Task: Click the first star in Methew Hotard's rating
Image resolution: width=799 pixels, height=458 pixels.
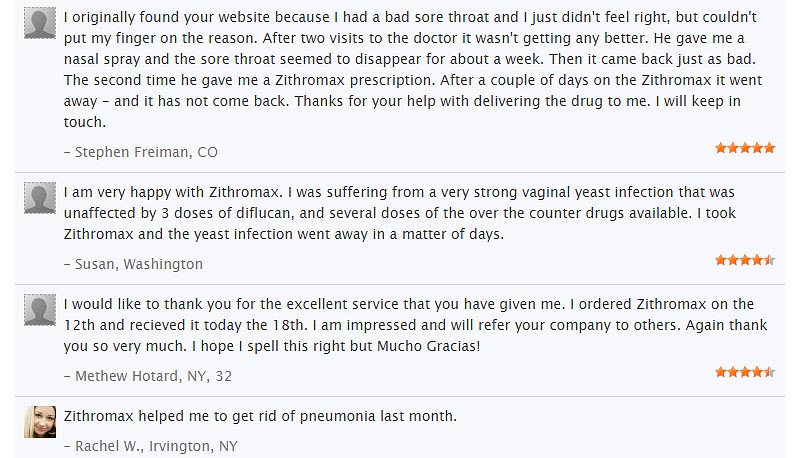Action: tap(721, 372)
